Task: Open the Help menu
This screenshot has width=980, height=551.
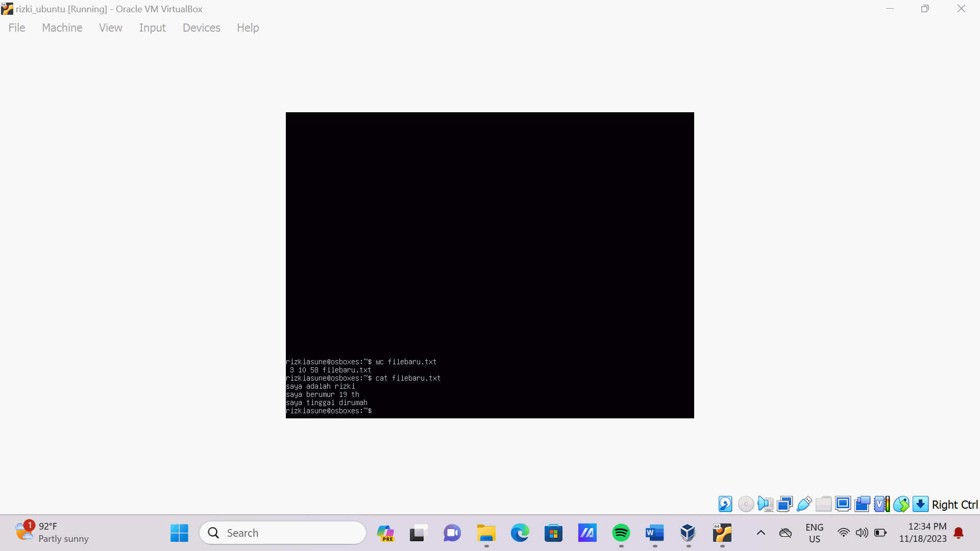Action: (248, 28)
